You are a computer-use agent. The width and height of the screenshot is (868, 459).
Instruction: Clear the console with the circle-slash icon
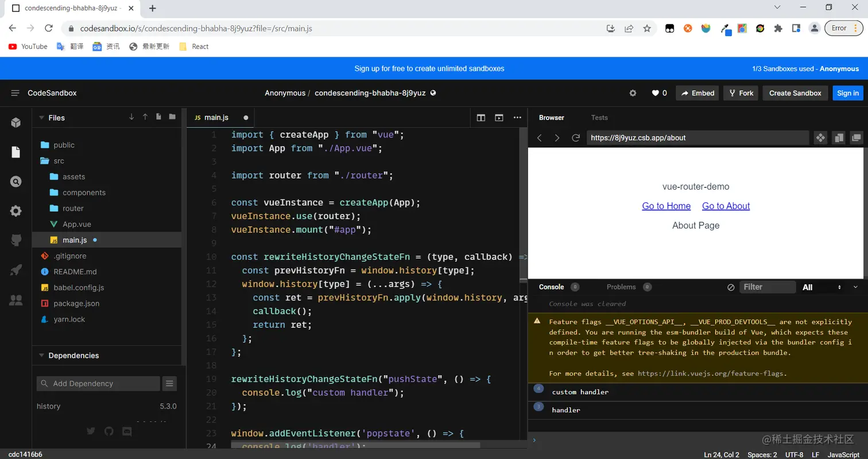(731, 287)
